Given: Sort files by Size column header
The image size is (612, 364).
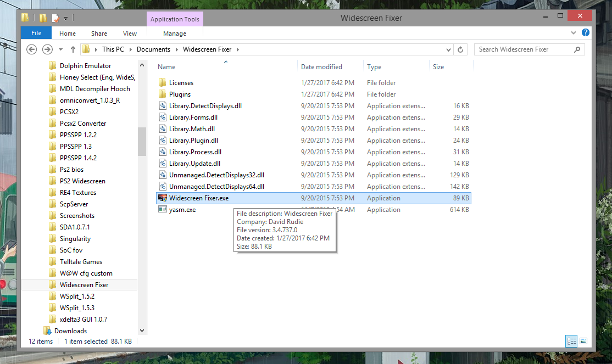Looking at the screenshot, I should pyautogui.click(x=438, y=67).
